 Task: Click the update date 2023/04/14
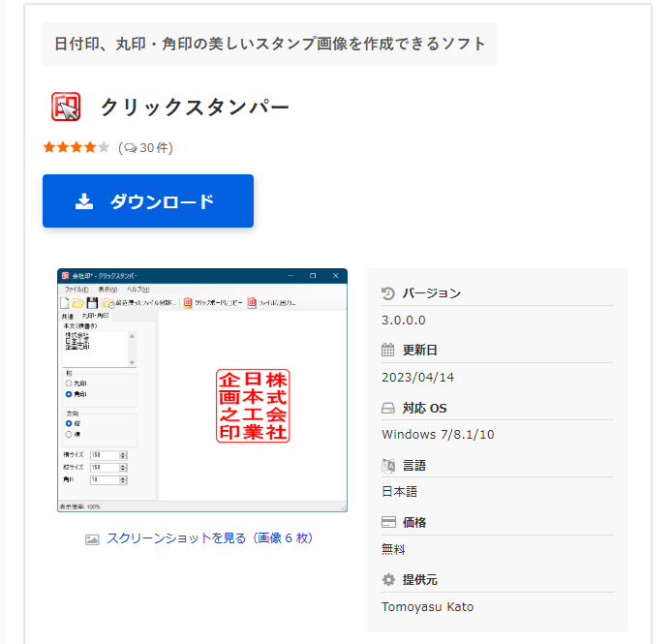click(x=418, y=378)
